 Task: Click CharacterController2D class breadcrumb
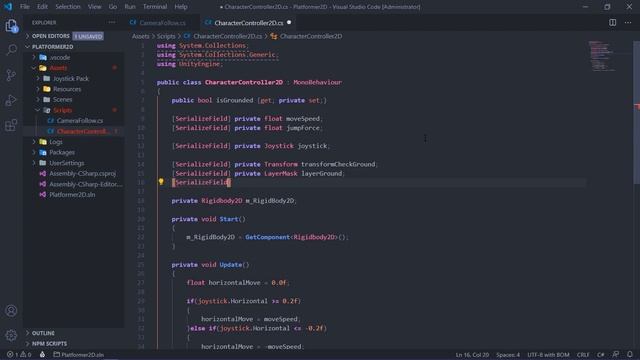(x=311, y=36)
